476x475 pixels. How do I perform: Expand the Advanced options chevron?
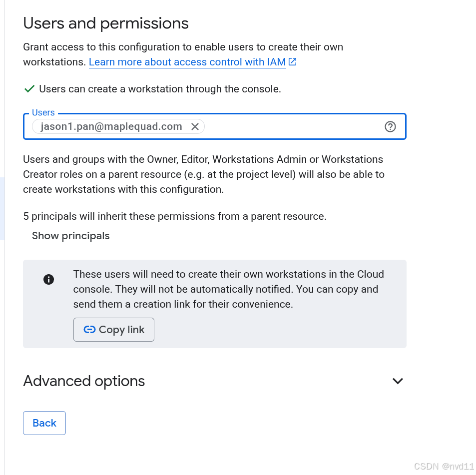398,381
